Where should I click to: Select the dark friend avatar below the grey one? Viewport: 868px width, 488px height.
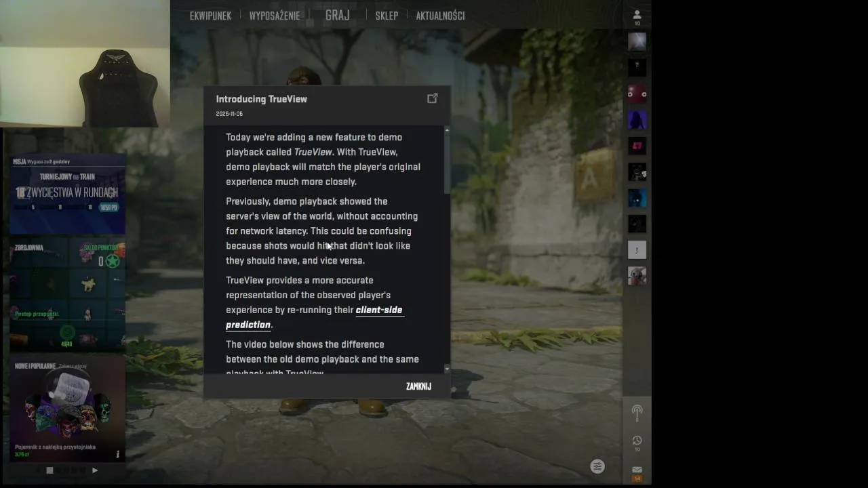pyautogui.click(x=637, y=68)
